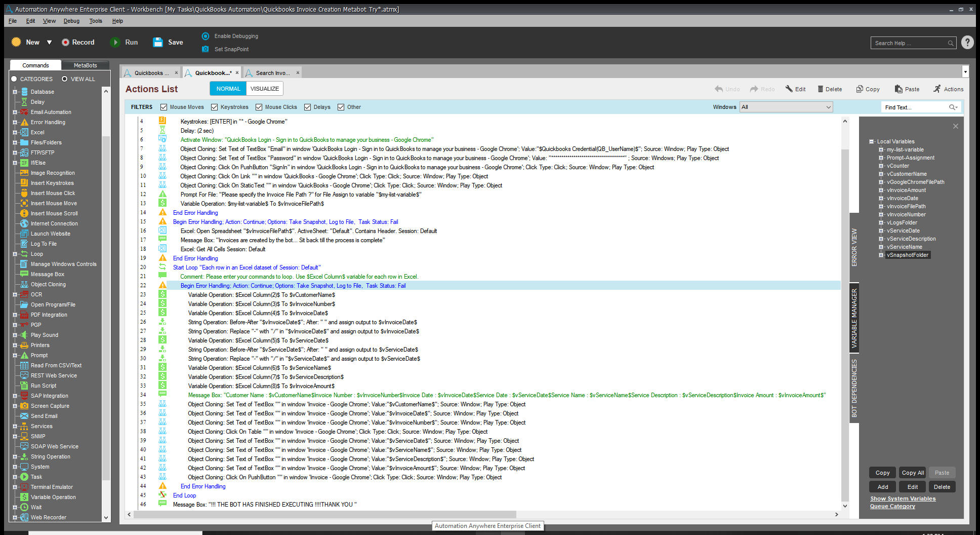Click the Set SnapPoint camera icon

pyautogui.click(x=205, y=49)
